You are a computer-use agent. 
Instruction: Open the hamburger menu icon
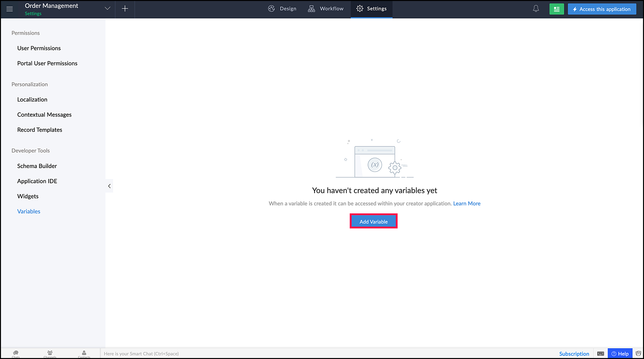pos(10,9)
